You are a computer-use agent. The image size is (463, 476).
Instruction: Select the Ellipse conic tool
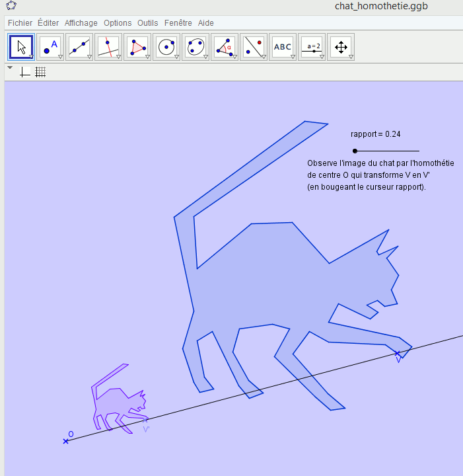click(196, 47)
